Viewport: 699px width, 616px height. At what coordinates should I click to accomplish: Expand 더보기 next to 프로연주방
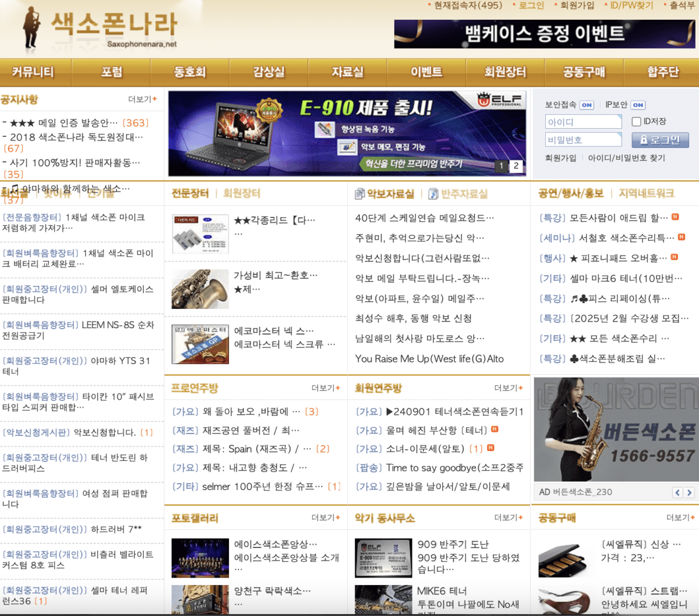[326, 388]
